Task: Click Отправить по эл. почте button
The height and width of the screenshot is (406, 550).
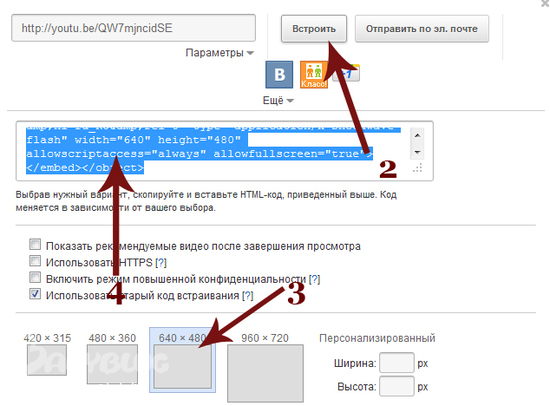Action: pos(422,28)
